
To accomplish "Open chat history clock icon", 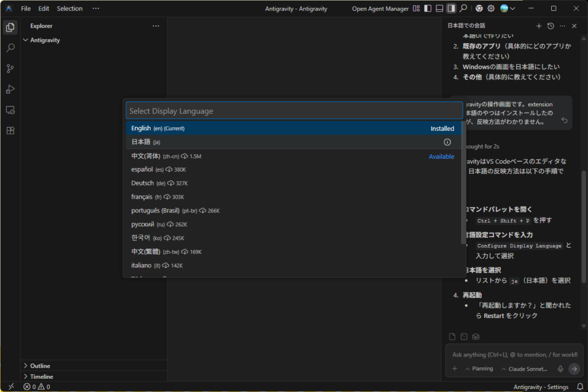I will (x=551, y=26).
